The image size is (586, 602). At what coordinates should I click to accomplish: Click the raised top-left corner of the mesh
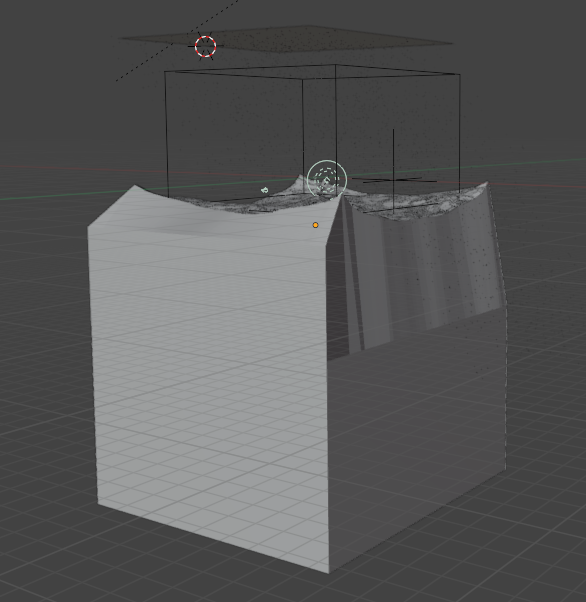pyautogui.click(x=135, y=188)
